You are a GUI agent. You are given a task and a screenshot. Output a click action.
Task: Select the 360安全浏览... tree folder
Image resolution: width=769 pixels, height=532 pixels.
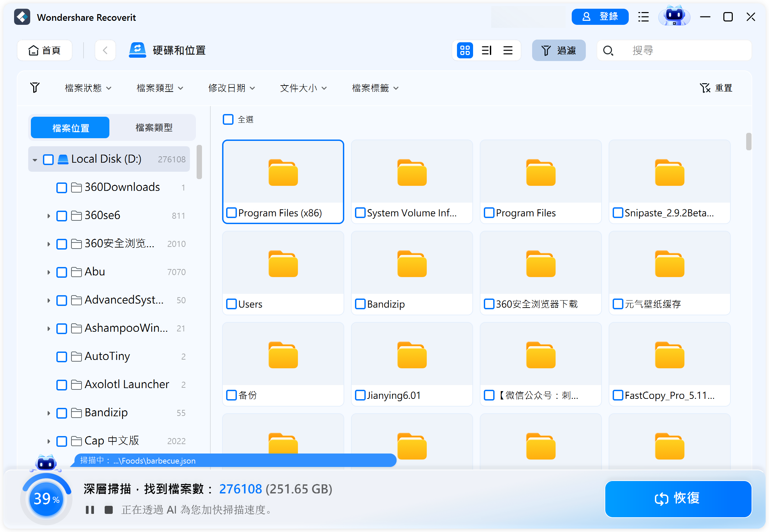[x=119, y=244]
